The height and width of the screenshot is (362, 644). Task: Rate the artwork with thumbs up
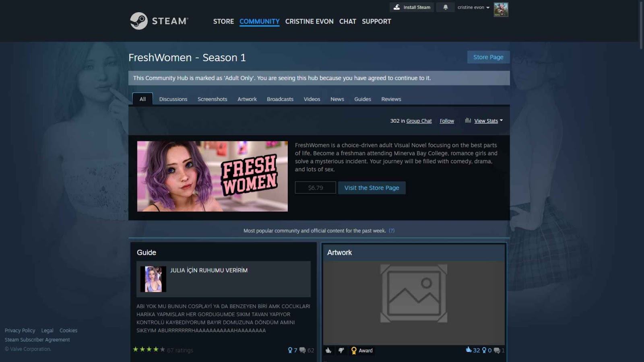(x=328, y=350)
